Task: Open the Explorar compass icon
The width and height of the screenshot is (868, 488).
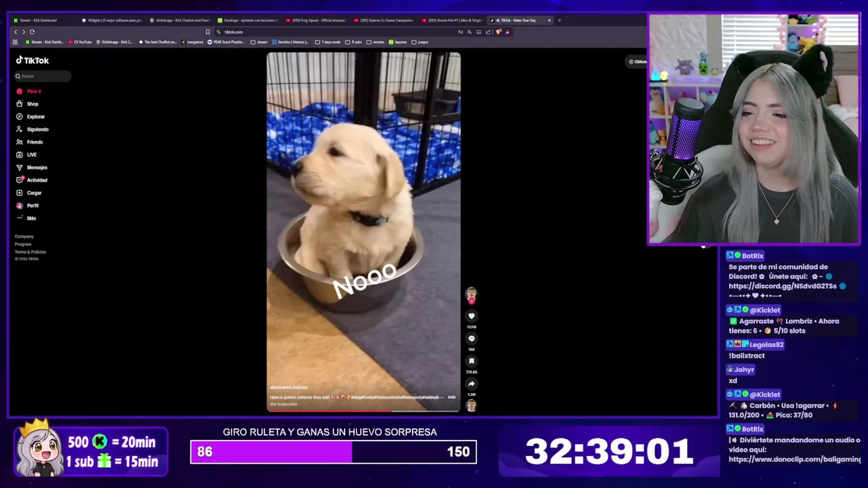Action: point(19,117)
